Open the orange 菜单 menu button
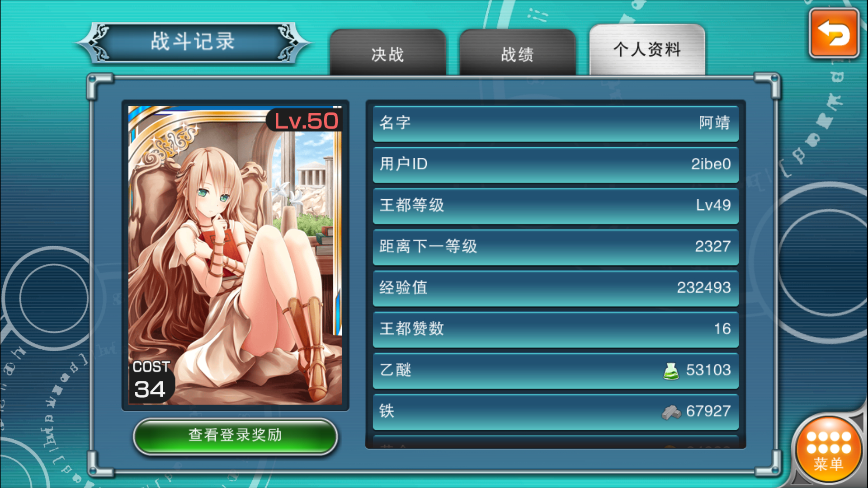The width and height of the screenshot is (868, 488). 829,449
